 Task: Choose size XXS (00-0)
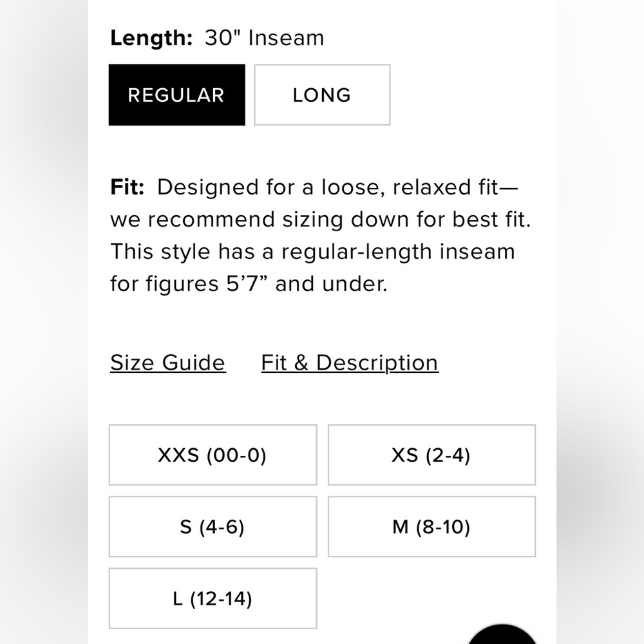pos(213,455)
